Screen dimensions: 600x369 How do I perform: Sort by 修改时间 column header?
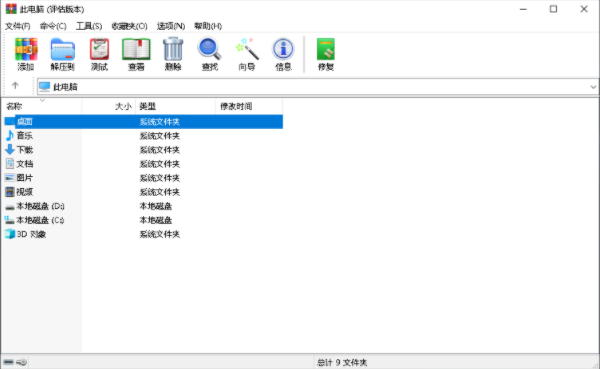coord(249,106)
